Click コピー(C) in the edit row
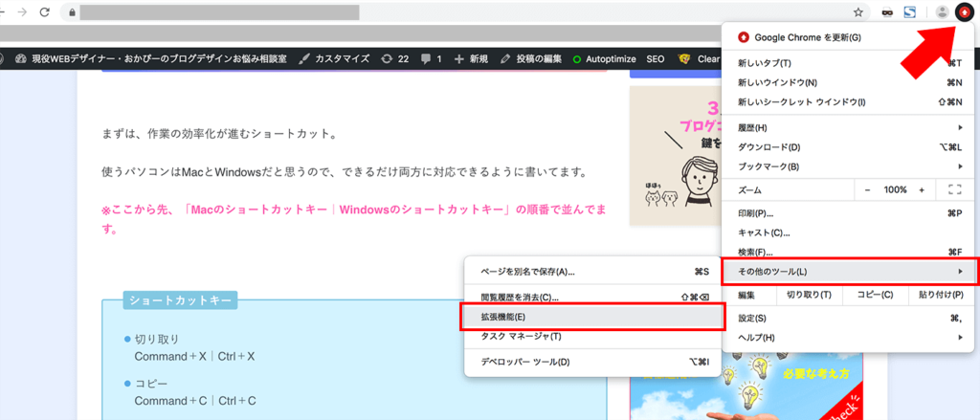980x420 pixels. pos(875,295)
